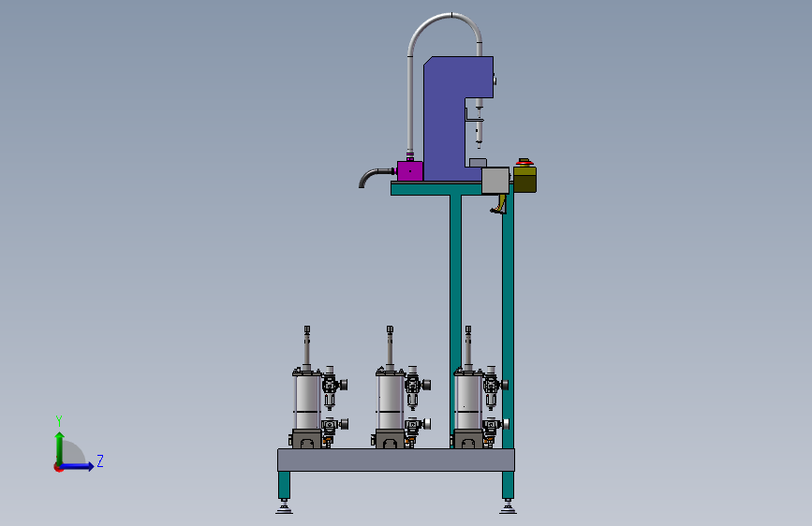Click the 'Y' axis label

point(59,421)
